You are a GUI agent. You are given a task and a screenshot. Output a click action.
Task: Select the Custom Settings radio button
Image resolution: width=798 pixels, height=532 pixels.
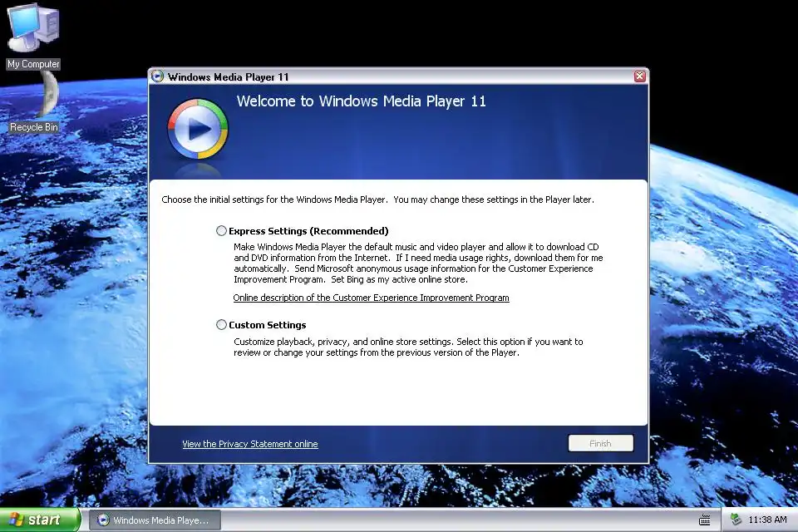(x=221, y=325)
